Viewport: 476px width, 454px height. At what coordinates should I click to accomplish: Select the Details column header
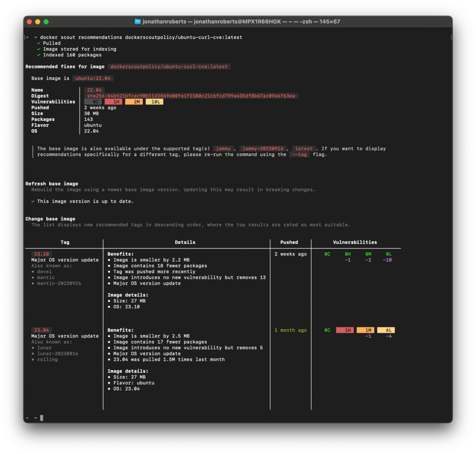click(185, 242)
